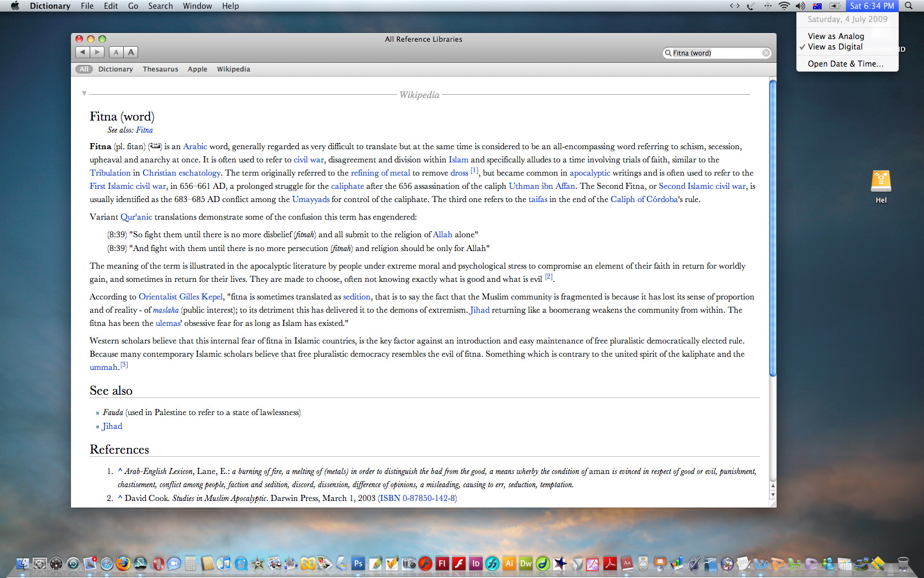Image resolution: width=924 pixels, height=578 pixels.
Task: Switch to the Wikipedia source tab
Action: tap(233, 69)
